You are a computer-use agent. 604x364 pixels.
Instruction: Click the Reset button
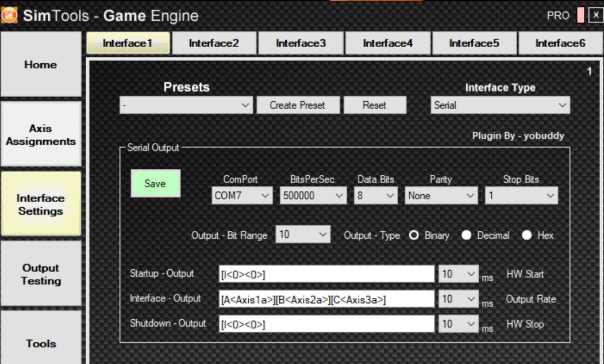pyautogui.click(x=375, y=105)
